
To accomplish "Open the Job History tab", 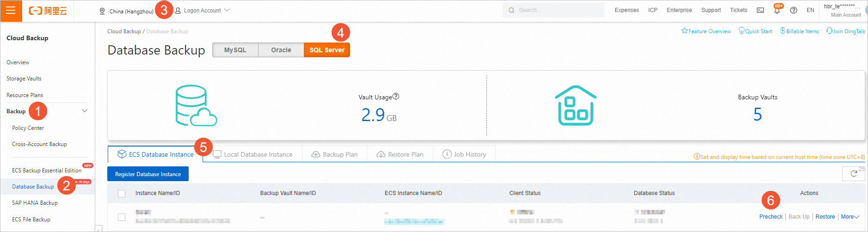I will (x=464, y=154).
